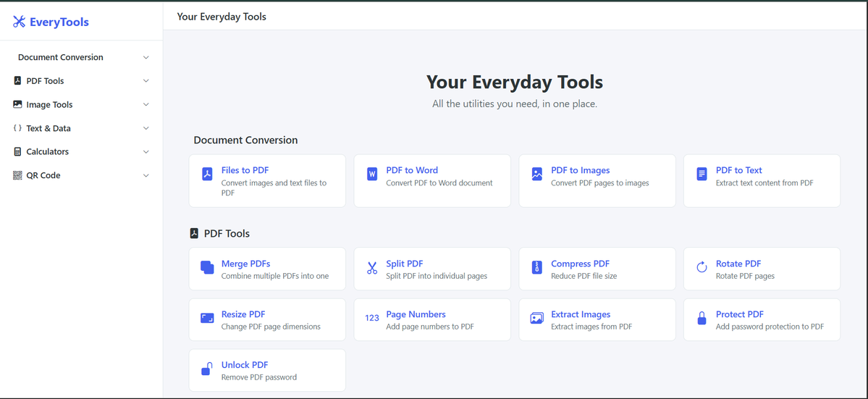Click 'Rotate PDF pages' description text
Image resolution: width=868 pixels, height=399 pixels.
(745, 276)
